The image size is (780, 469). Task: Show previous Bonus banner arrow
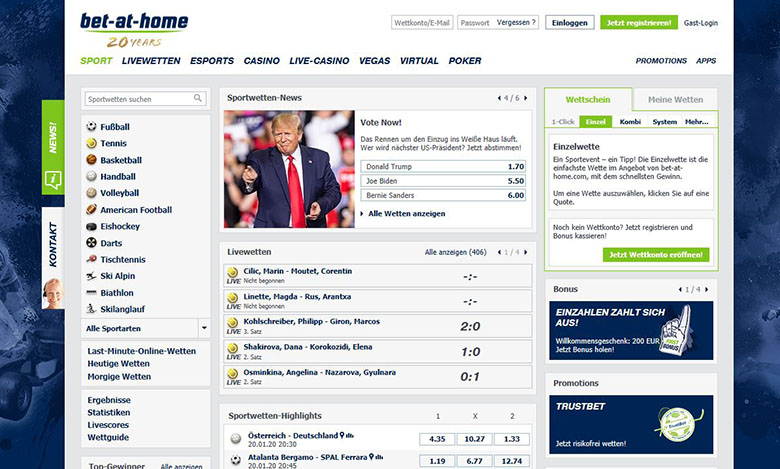[680, 289]
